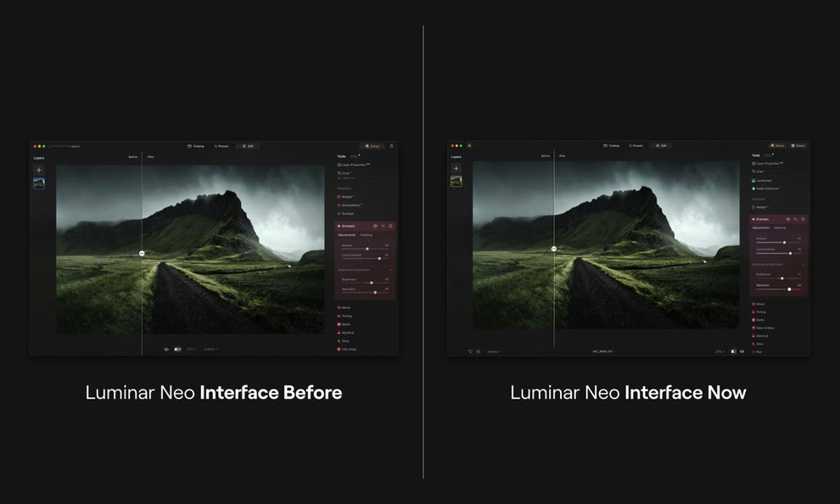This screenshot has height=504, width=840.
Task: Toggle the bottom preview eye in the Now window
Action: (742, 351)
